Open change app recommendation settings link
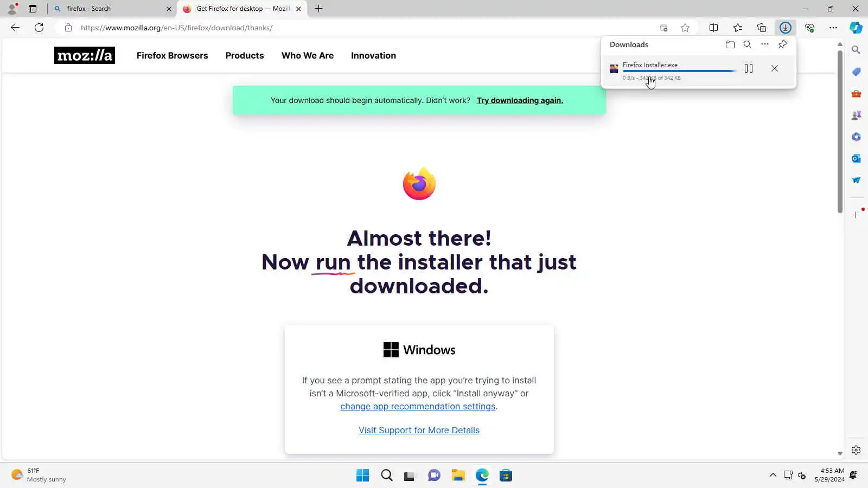868x488 pixels. [x=418, y=406]
